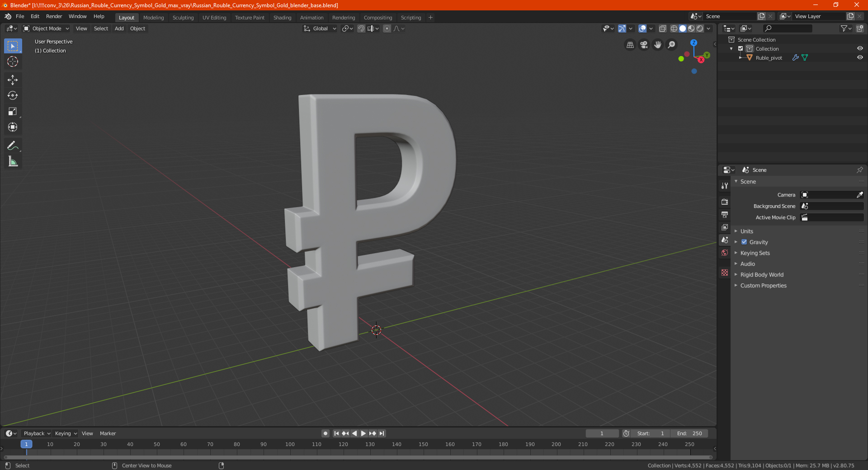
Task: Open the Object Mode dropdown
Action: pos(46,28)
